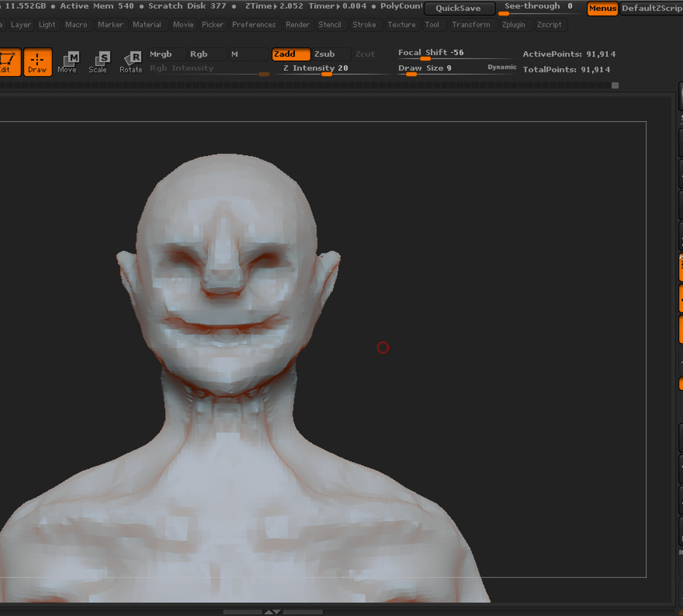Image resolution: width=683 pixels, height=616 pixels.
Task: Open the Texture menu
Action: click(x=402, y=25)
